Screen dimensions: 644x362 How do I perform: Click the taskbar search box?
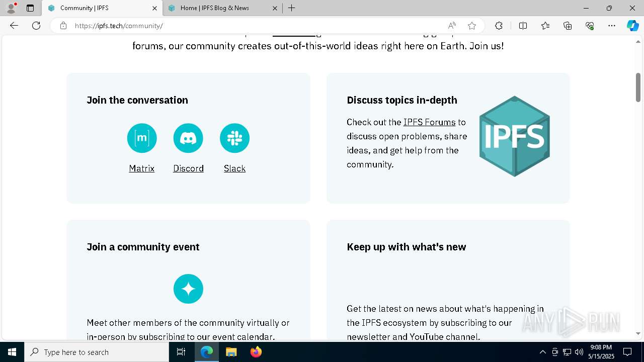click(x=97, y=352)
